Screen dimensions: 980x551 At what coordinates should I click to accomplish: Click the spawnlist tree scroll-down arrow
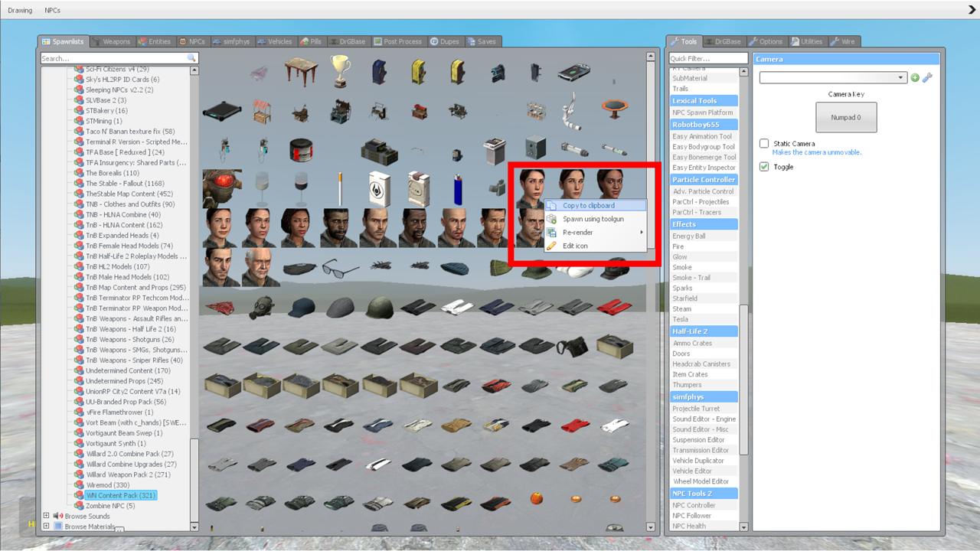pyautogui.click(x=194, y=527)
